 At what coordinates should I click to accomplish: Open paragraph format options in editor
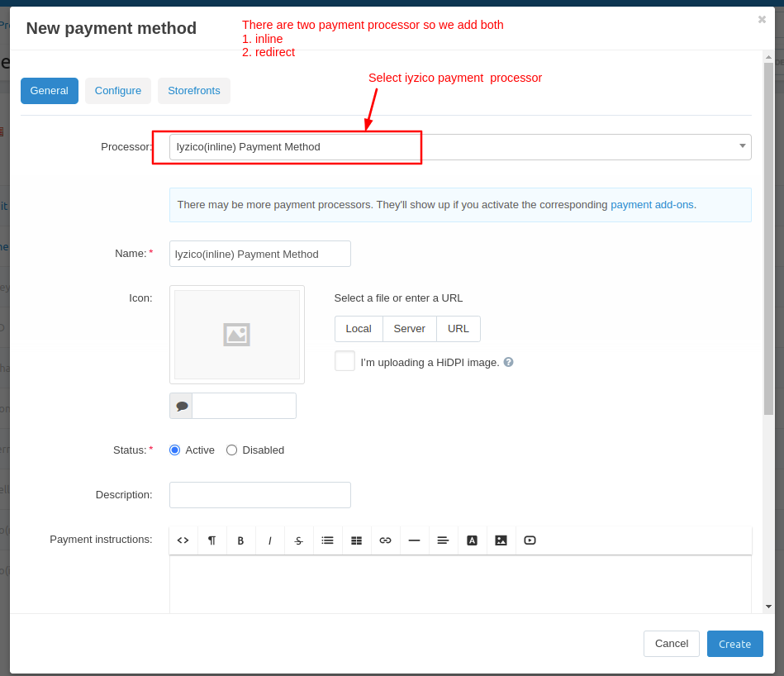tap(212, 540)
